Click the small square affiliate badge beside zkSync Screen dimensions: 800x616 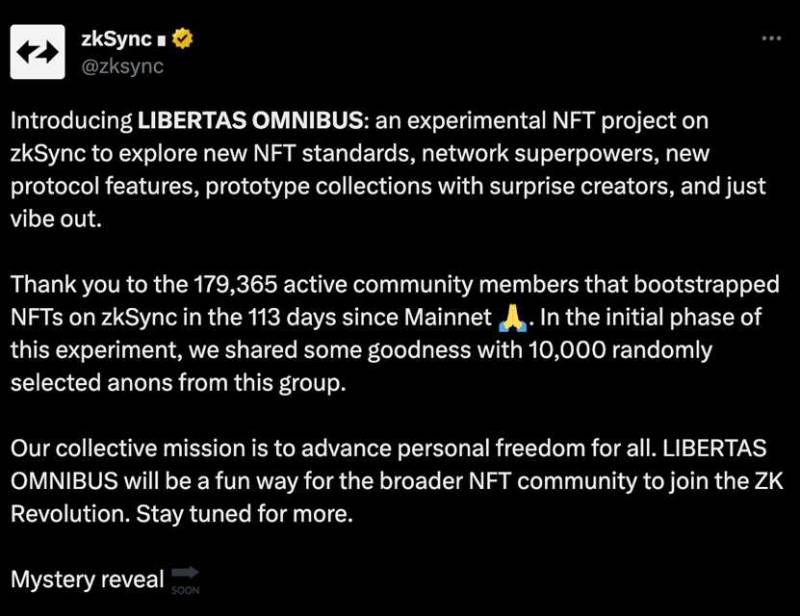point(161,40)
